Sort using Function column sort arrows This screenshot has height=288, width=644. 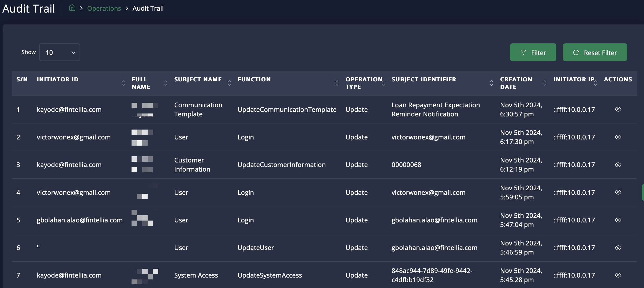pos(337,83)
